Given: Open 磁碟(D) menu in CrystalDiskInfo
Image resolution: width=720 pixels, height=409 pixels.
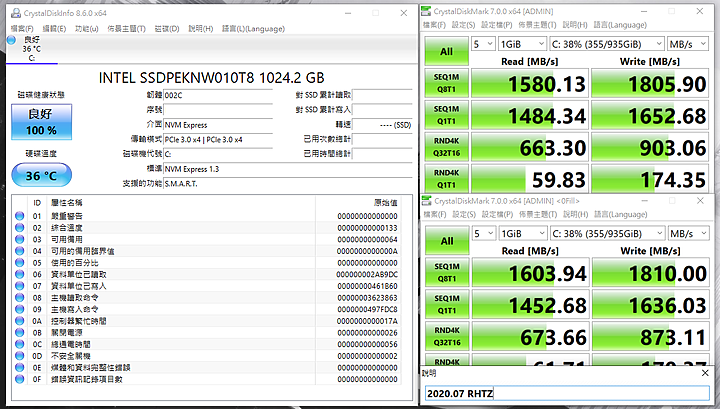Looking at the screenshot, I should [x=167, y=28].
